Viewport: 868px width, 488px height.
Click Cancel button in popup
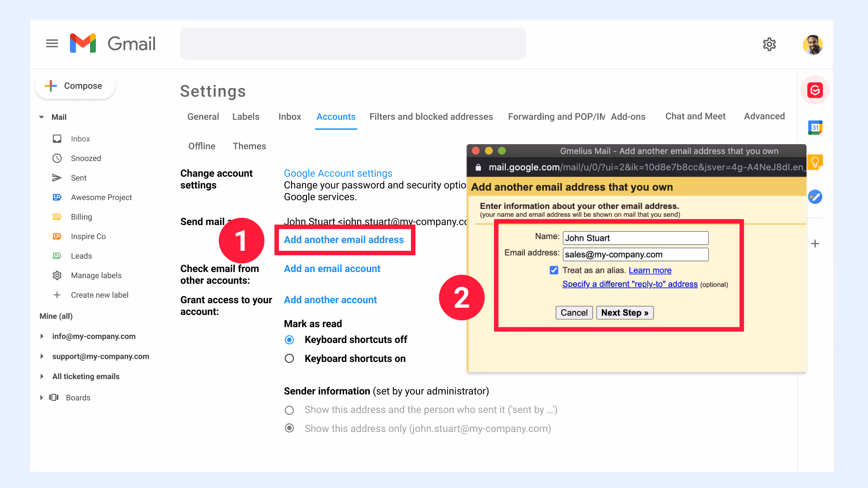pyautogui.click(x=574, y=313)
